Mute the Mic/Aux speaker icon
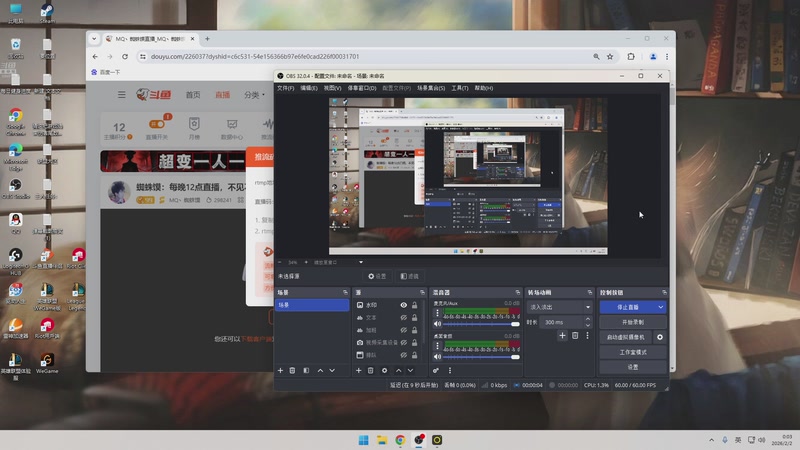 [437, 324]
